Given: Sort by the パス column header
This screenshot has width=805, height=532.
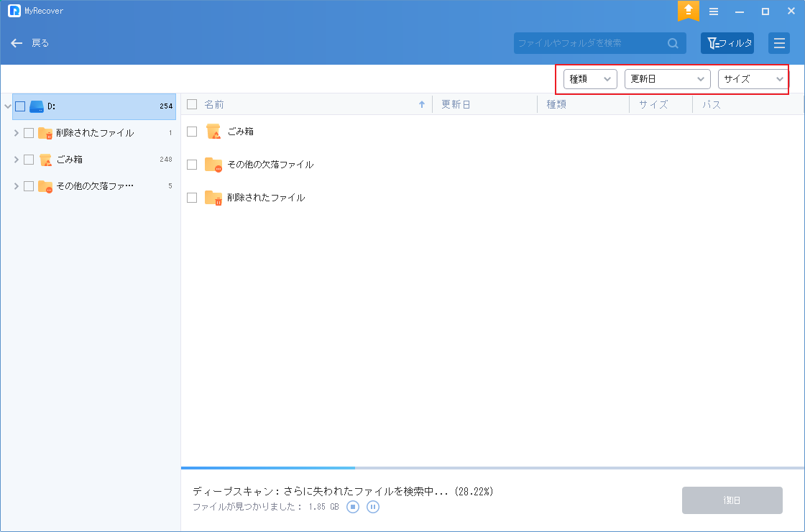Looking at the screenshot, I should [712, 105].
